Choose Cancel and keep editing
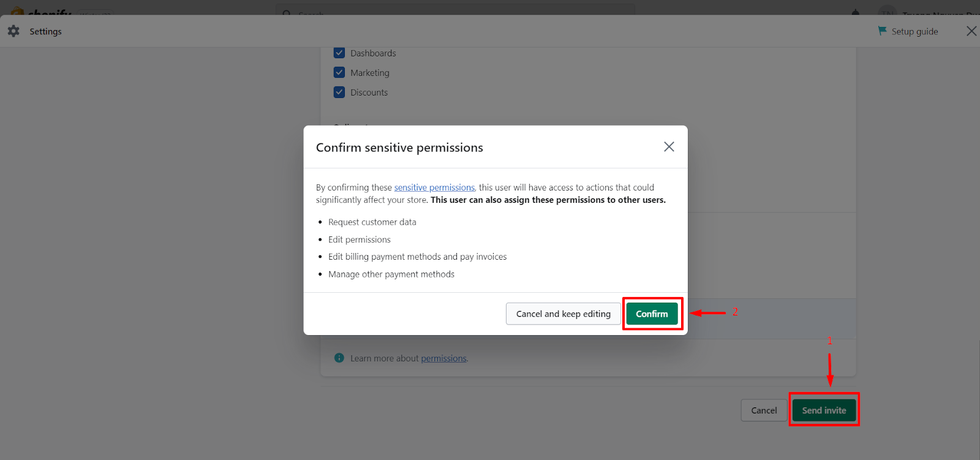The width and height of the screenshot is (980, 460). point(562,314)
